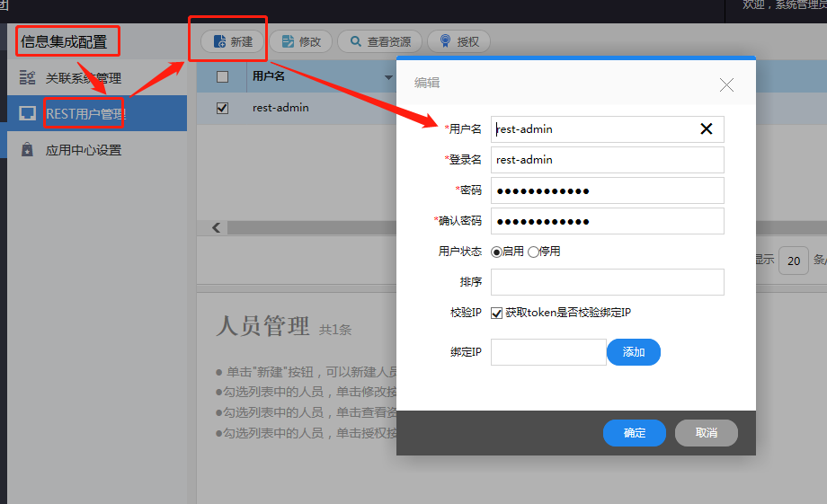Click the 取消 button
This screenshot has width=827, height=504.
tap(707, 433)
